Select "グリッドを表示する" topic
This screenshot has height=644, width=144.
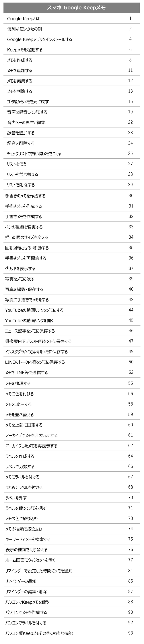pyautogui.click(x=20, y=269)
